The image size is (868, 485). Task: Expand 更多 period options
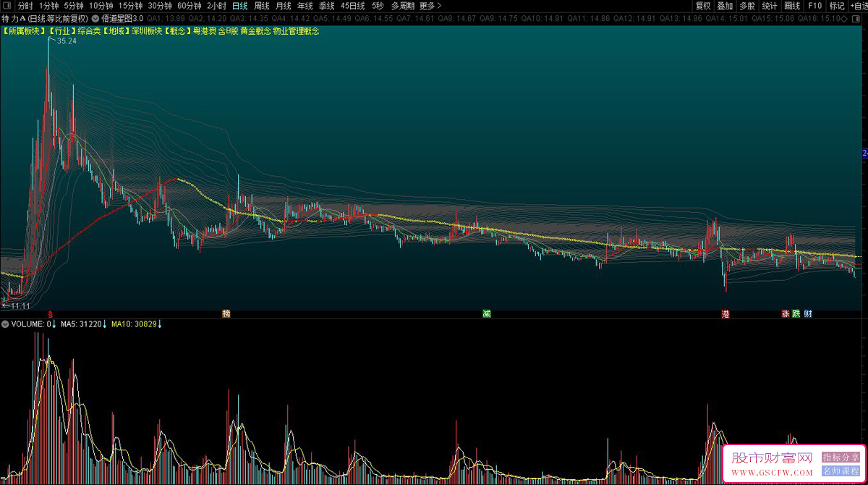pos(430,6)
